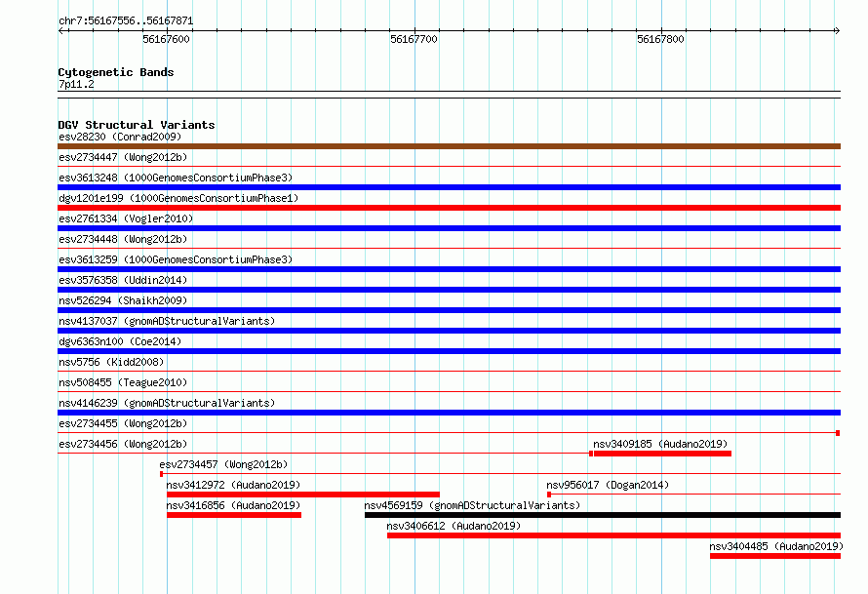
Task: Open nsv3412972 (Audano2019) label
Action: (233, 485)
